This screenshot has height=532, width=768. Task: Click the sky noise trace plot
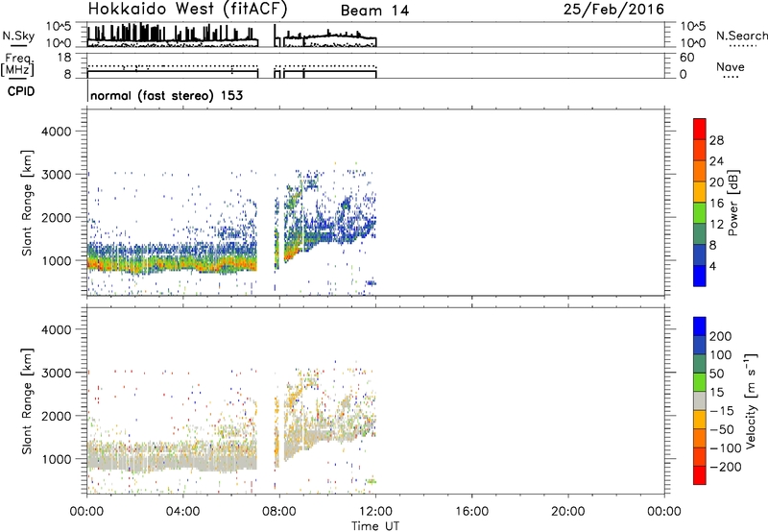[375, 35]
